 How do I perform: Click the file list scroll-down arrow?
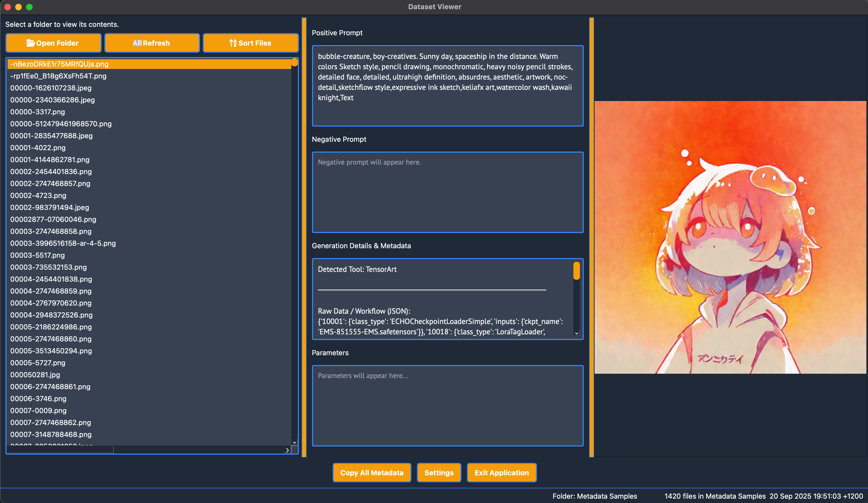click(x=295, y=442)
